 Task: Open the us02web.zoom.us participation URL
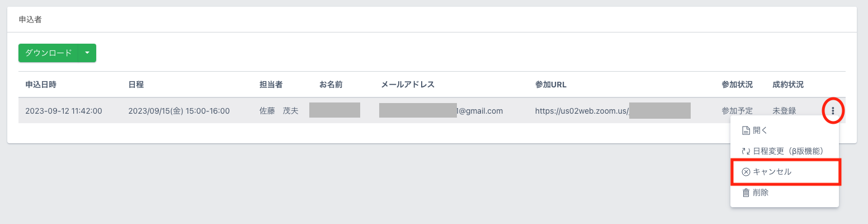pyautogui.click(x=582, y=111)
